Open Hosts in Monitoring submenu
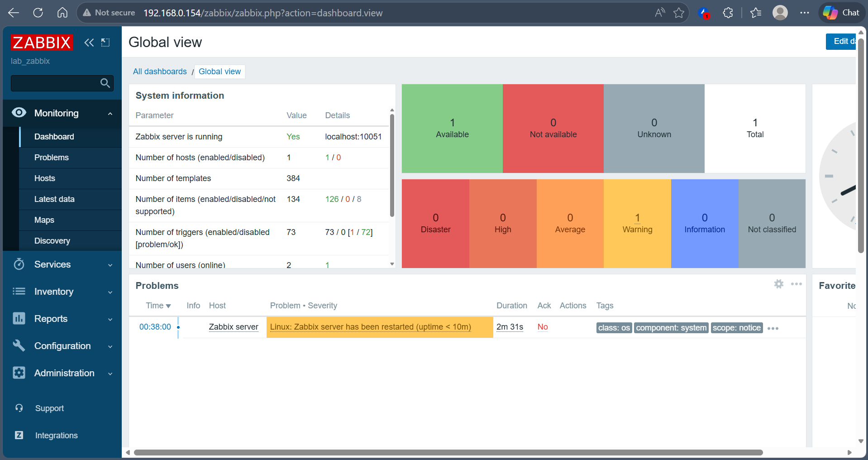Viewport: 868px width, 460px height. (71, 178)
